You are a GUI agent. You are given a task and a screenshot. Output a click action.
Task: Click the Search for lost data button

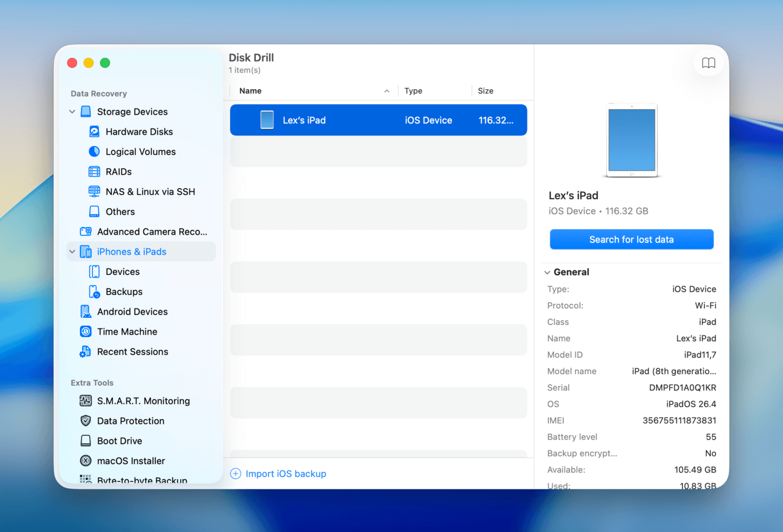631,239
